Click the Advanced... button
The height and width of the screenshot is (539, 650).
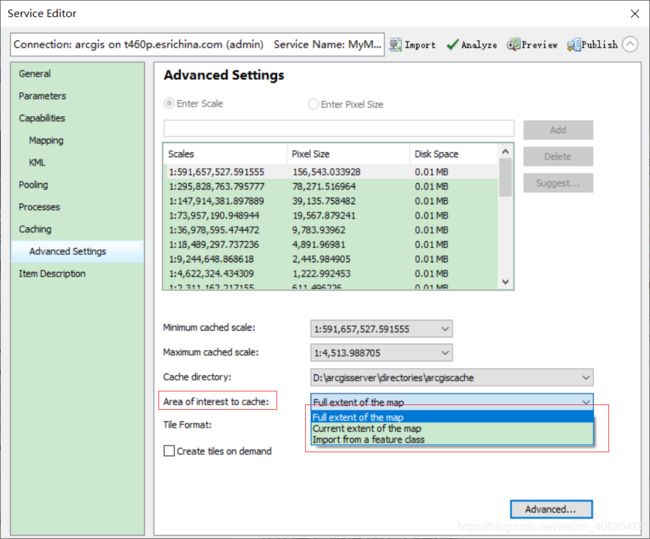pyautogui.click(x=551, y=509)
